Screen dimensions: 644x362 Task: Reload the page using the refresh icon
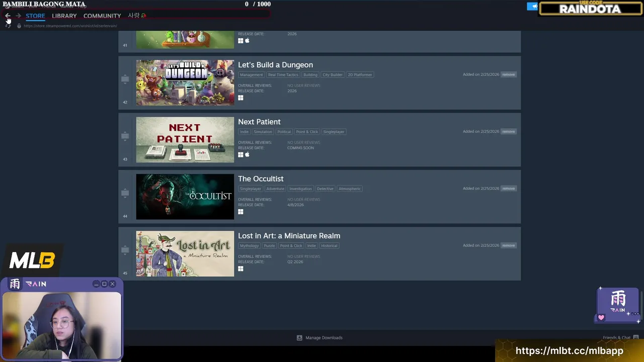pyautogui.click(x=8, y=26)
